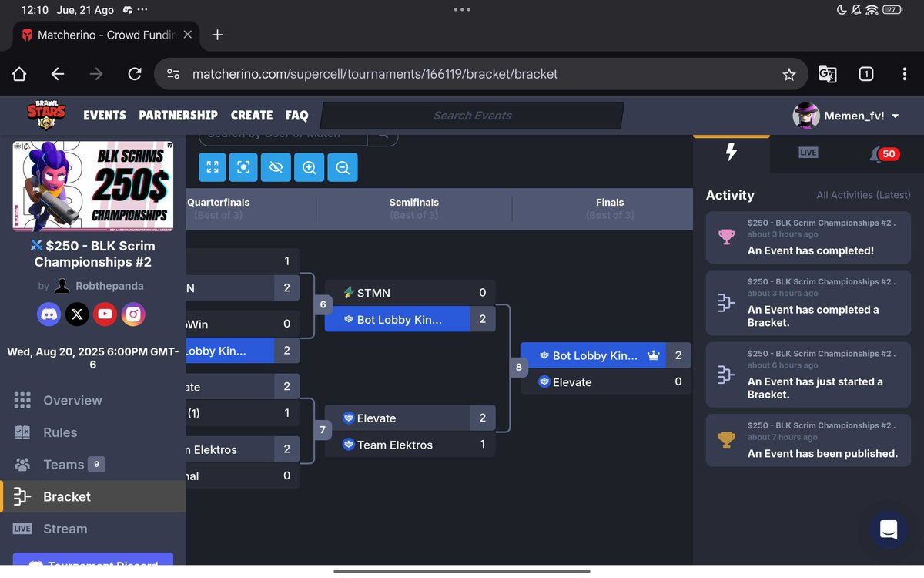Screen dimensions: 924x578
Task: Click All Activities (Latest) filter
Action: (x=863, y=195)
